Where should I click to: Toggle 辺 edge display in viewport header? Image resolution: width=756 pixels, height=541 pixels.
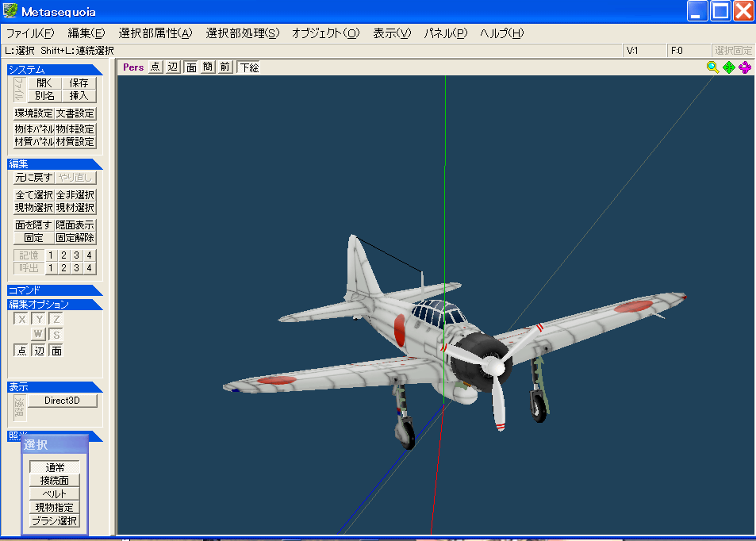click(x=173, y=67)
